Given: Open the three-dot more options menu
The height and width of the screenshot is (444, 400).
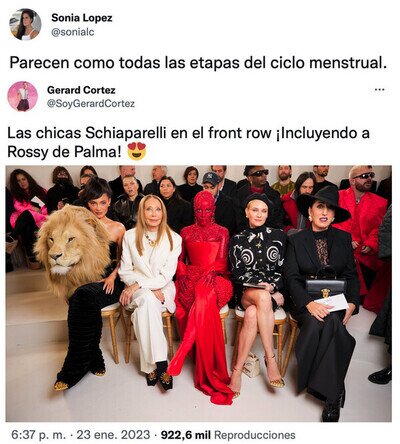Looking at the screenshot, I should (x=380, y=90).
